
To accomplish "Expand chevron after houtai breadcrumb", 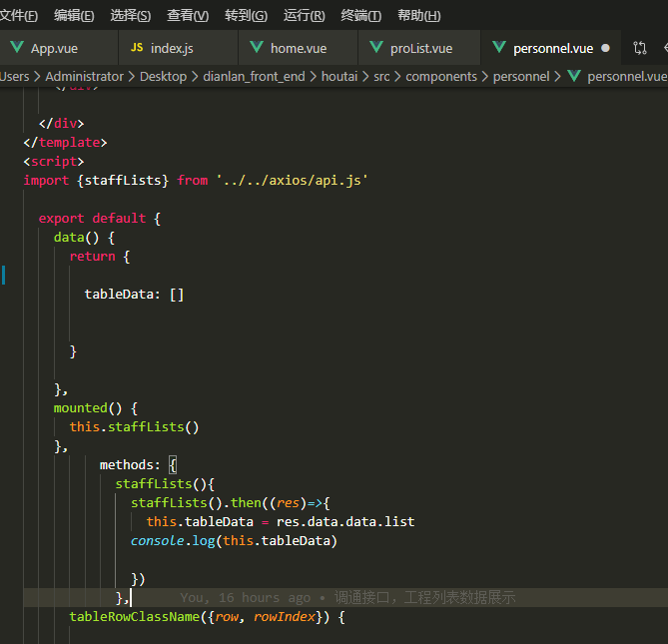I will (365, 77).
